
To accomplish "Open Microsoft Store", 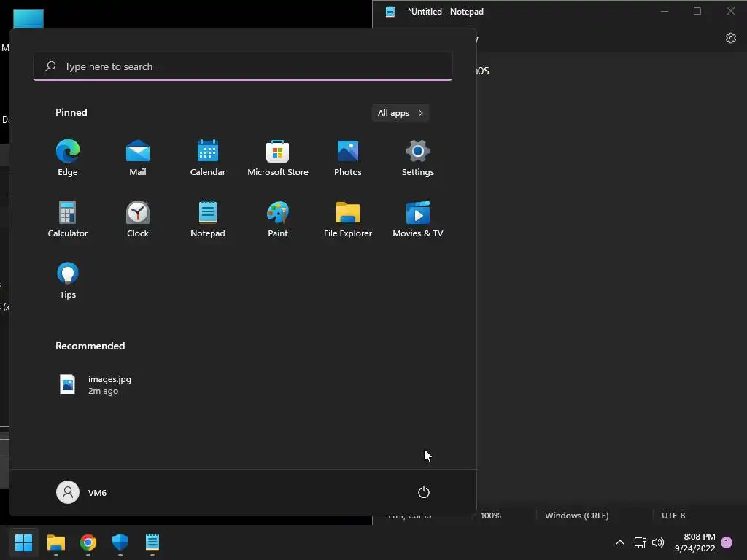I will (278, 158).
